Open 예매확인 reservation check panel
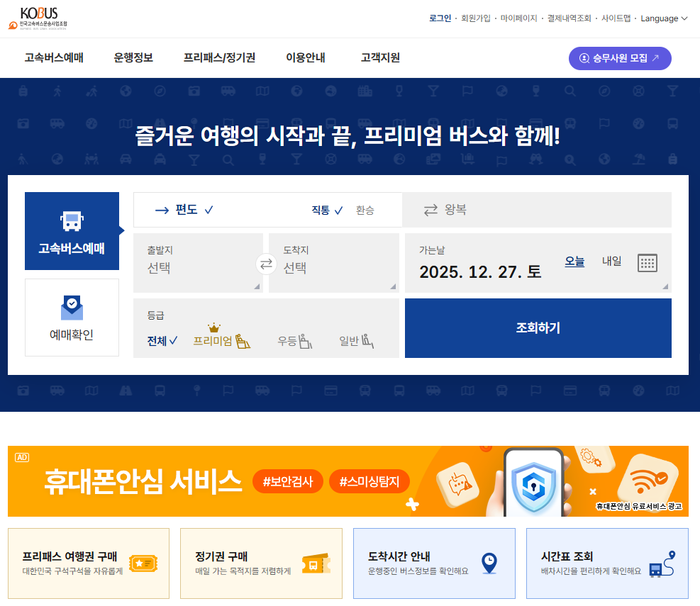 72,318
